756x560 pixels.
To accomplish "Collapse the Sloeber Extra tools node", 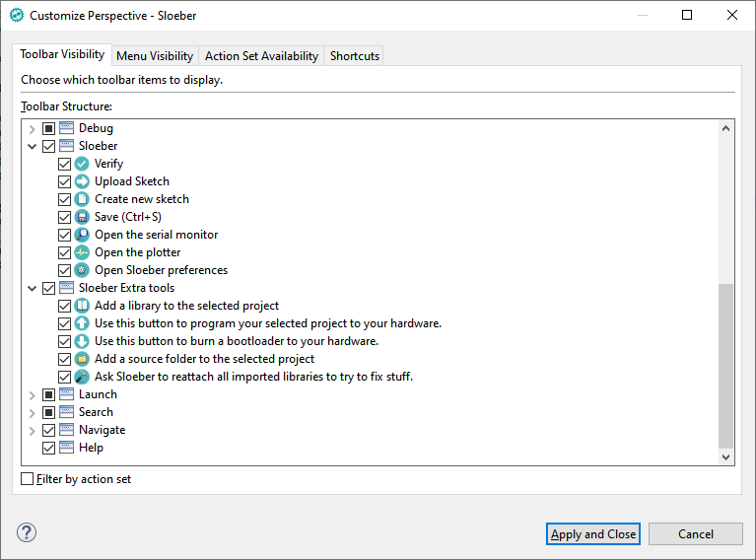I will [x=33, y=289].
